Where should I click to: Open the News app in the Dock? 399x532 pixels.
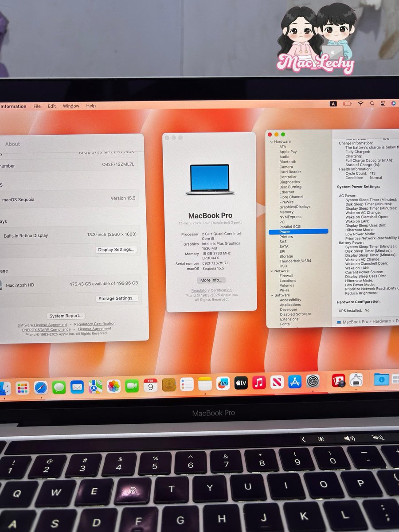277,382
